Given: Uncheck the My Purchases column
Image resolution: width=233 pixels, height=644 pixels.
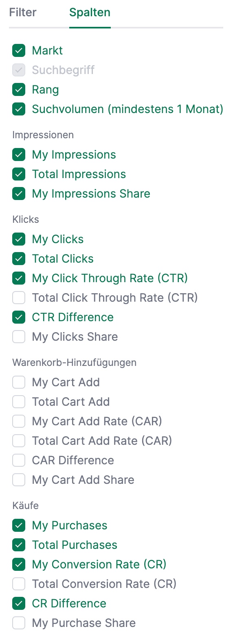Looking at the screenshot, I should click(19, 526).
